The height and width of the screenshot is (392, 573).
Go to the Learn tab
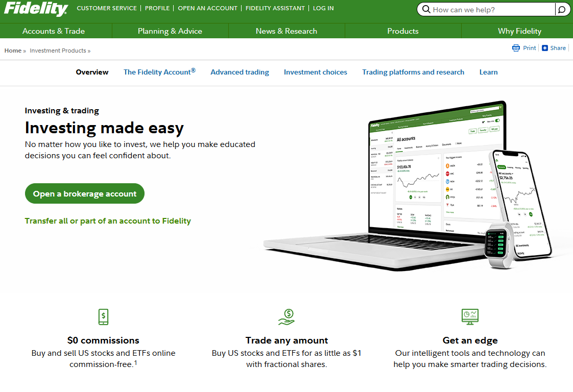[x=489, y=72]
